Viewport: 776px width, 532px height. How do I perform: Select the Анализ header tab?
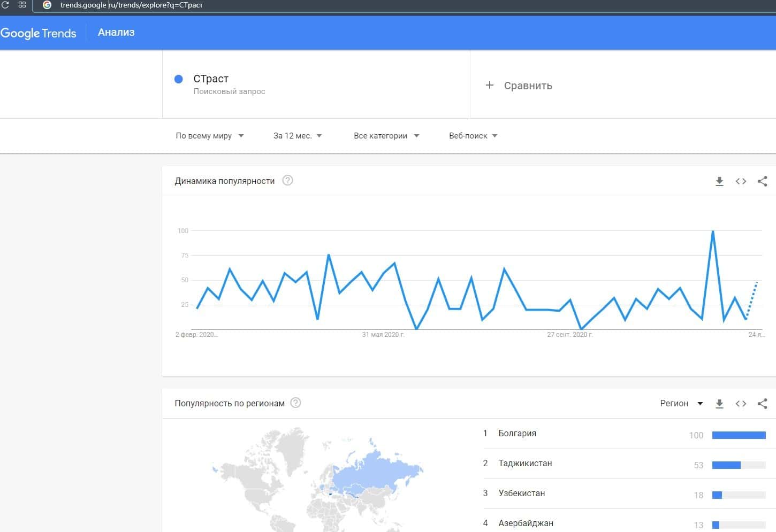pyautogui.click(x=116, y=33)
